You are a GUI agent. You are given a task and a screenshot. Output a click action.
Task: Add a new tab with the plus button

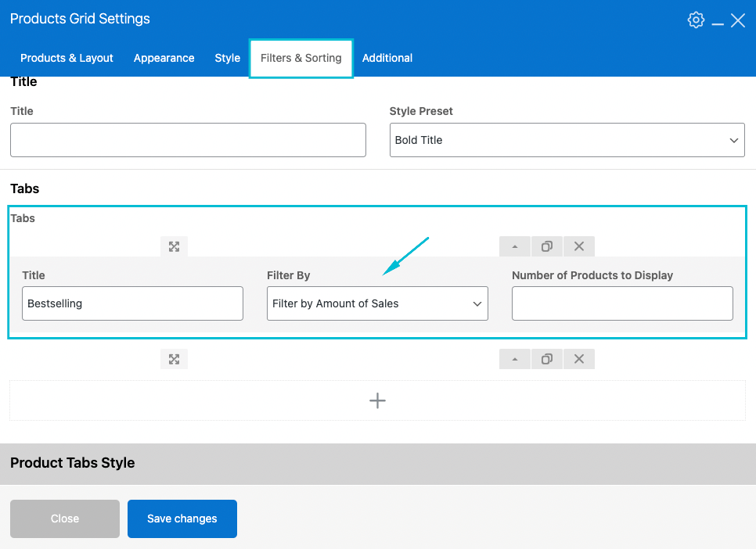tap(377, 400)
